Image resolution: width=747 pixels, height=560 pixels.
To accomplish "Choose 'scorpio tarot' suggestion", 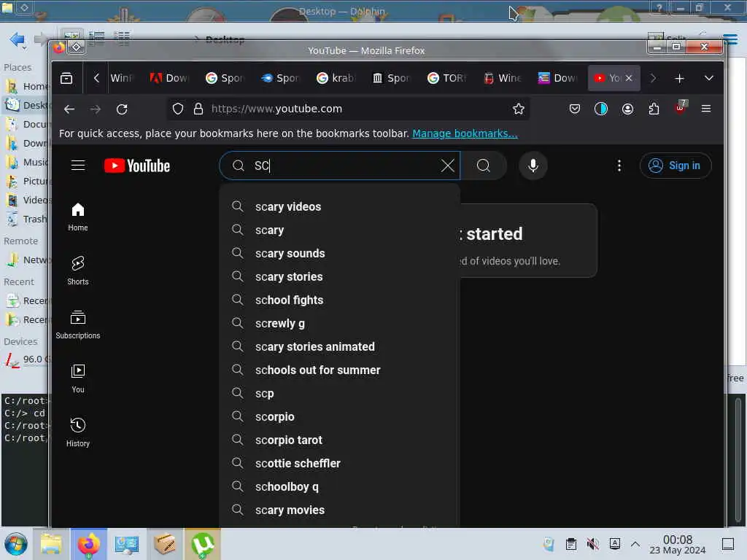I will coord(340,440).
